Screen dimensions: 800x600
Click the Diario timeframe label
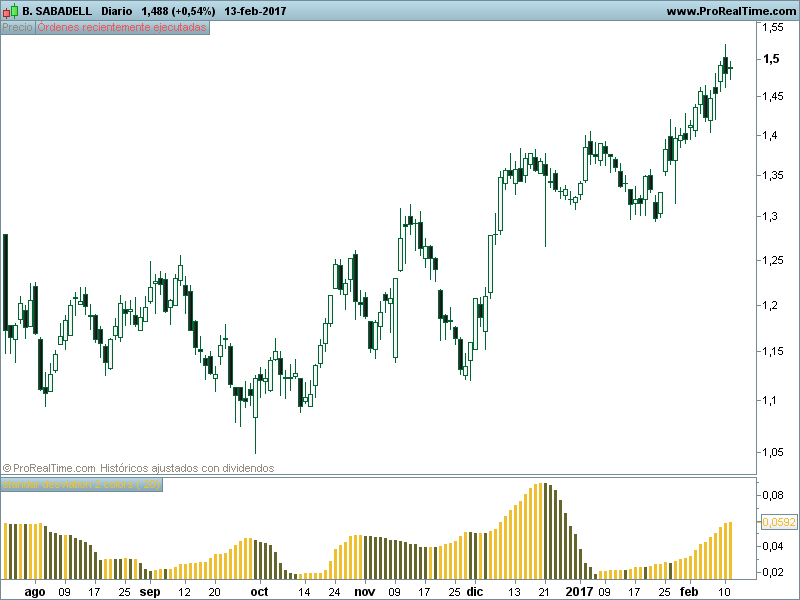(x=116, y=11)
